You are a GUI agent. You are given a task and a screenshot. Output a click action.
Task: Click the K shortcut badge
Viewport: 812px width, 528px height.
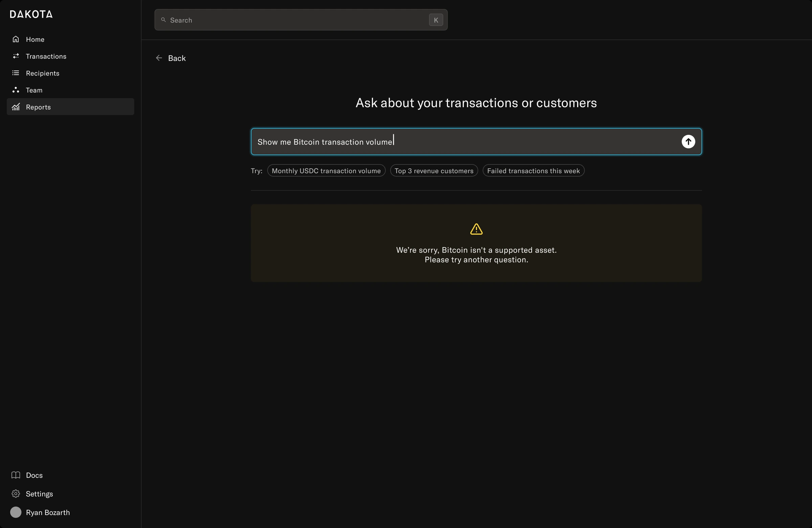(436, 20)
